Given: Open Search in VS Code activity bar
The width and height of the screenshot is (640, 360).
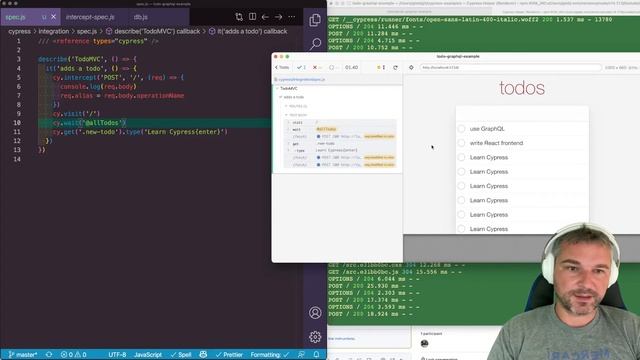Looking at the screenshot, I should point(315,43).
